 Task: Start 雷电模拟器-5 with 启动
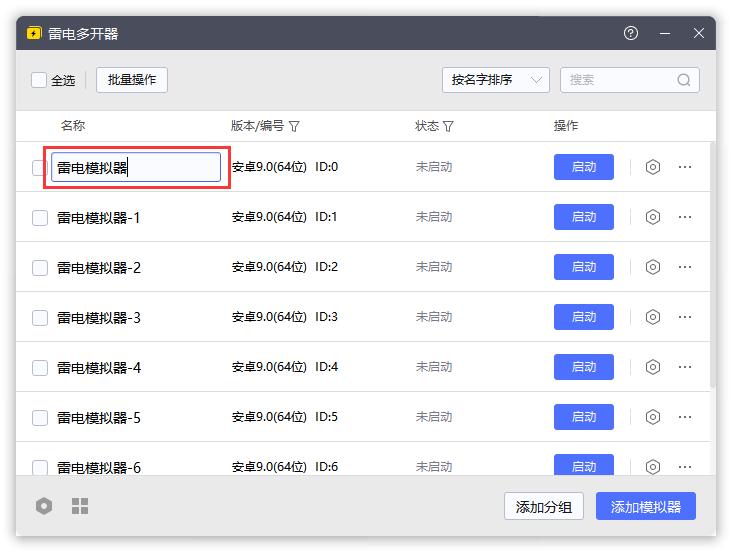(583, 417)
